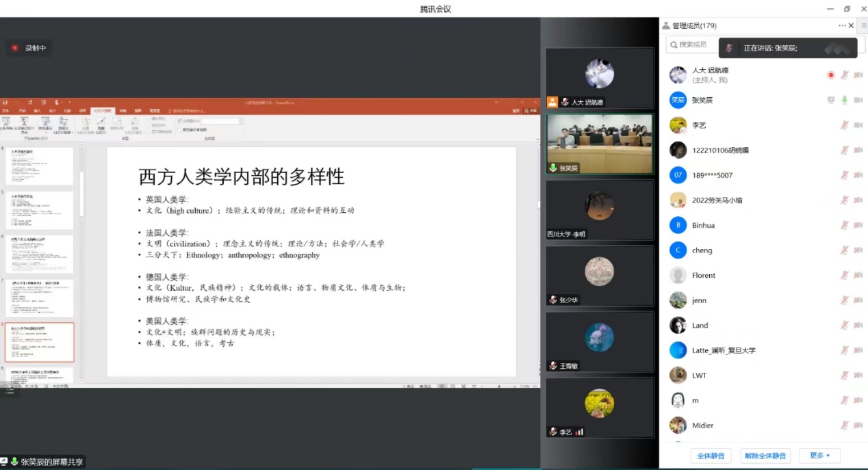Toggle the camera for participant jenn
The height and width of the screenshot is (470, 868).
(x=858, y=300)
